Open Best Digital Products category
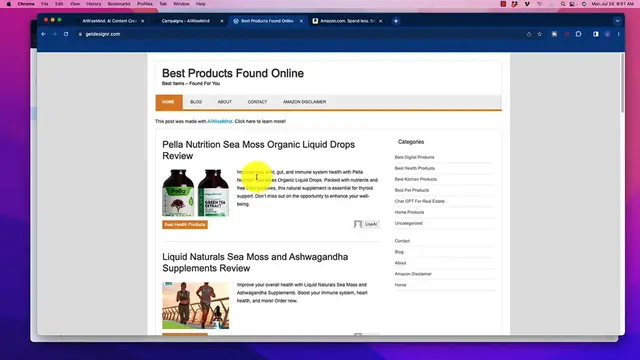The width and height of the screenshot is (640, 360). [x=414, y=157]
